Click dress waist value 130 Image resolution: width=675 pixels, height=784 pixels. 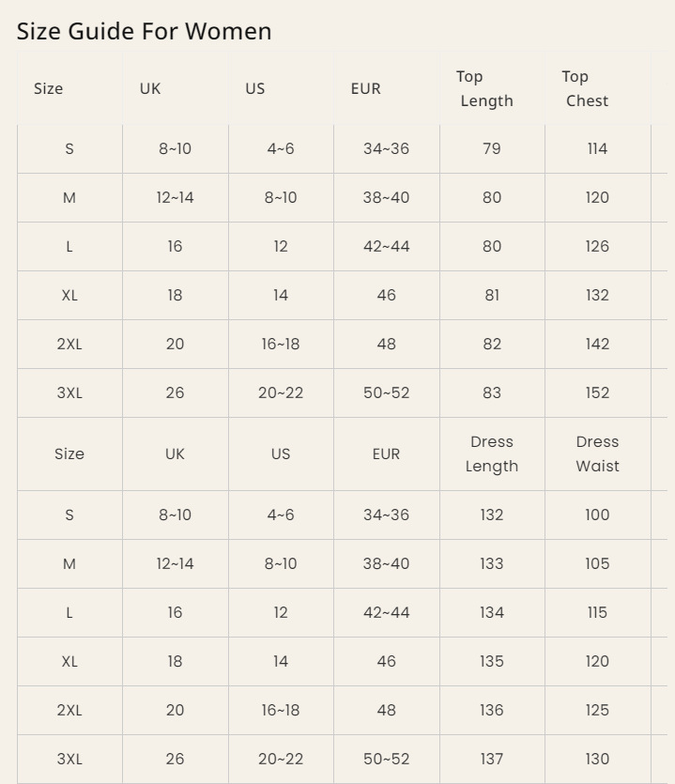pyautogui.click(x=597, y=759)
